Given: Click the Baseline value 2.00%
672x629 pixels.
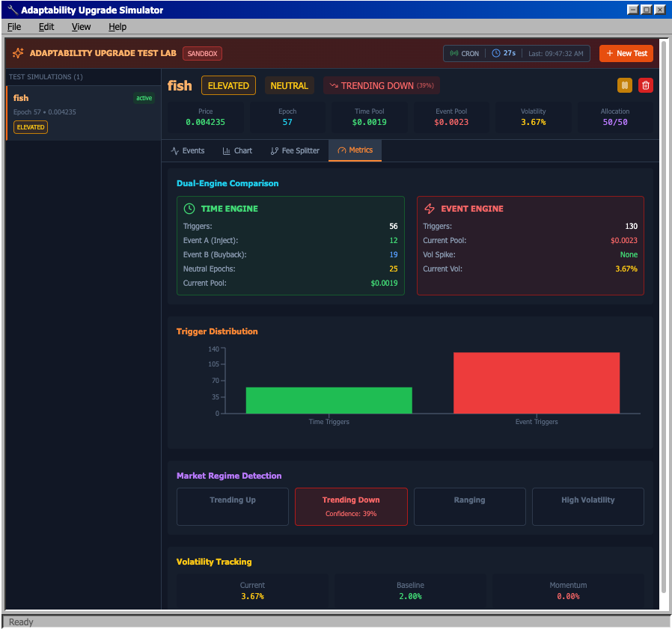Looking at the screenshot, I should coord(410,596).
